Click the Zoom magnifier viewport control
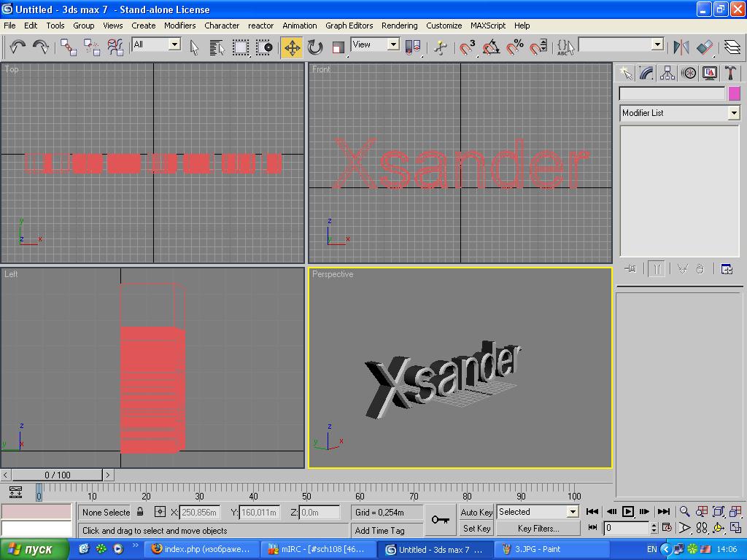747x560 pixels. point(684,512)
